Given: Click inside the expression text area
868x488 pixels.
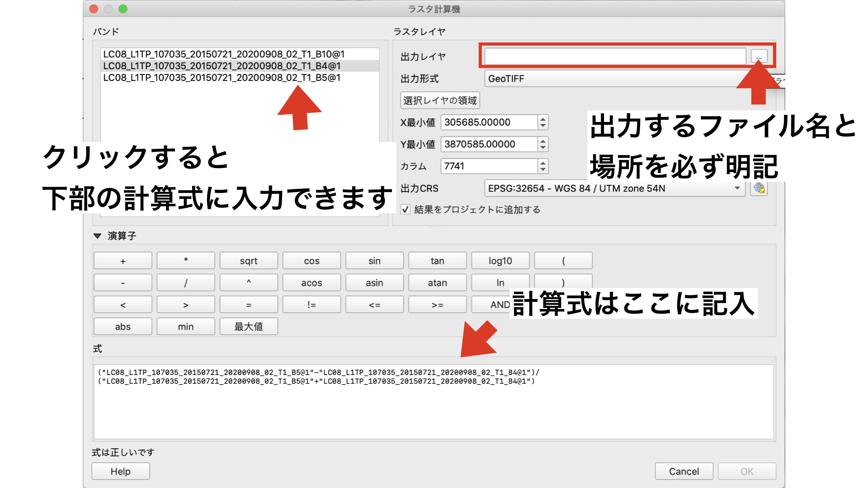Looking at the screenshot, I should 434,402.
